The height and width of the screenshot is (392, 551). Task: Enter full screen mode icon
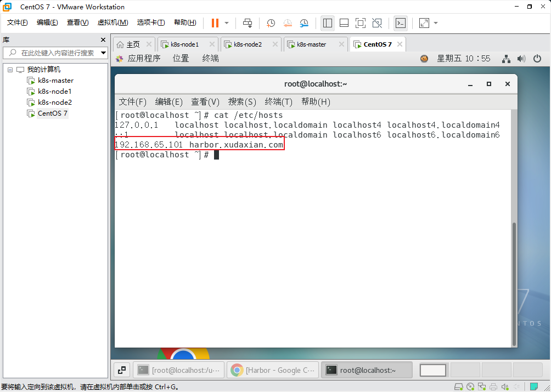[361, 23]
